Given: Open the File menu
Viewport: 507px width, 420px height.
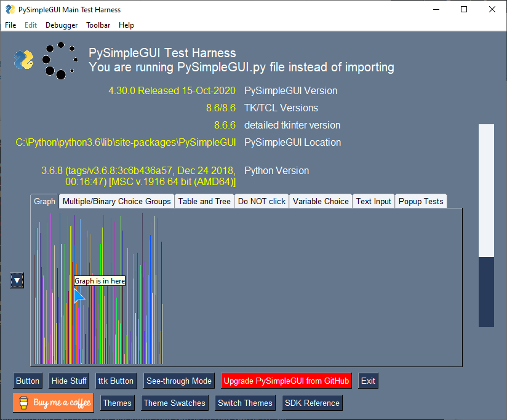Looking at the screenshot, I should pos(10,25).
